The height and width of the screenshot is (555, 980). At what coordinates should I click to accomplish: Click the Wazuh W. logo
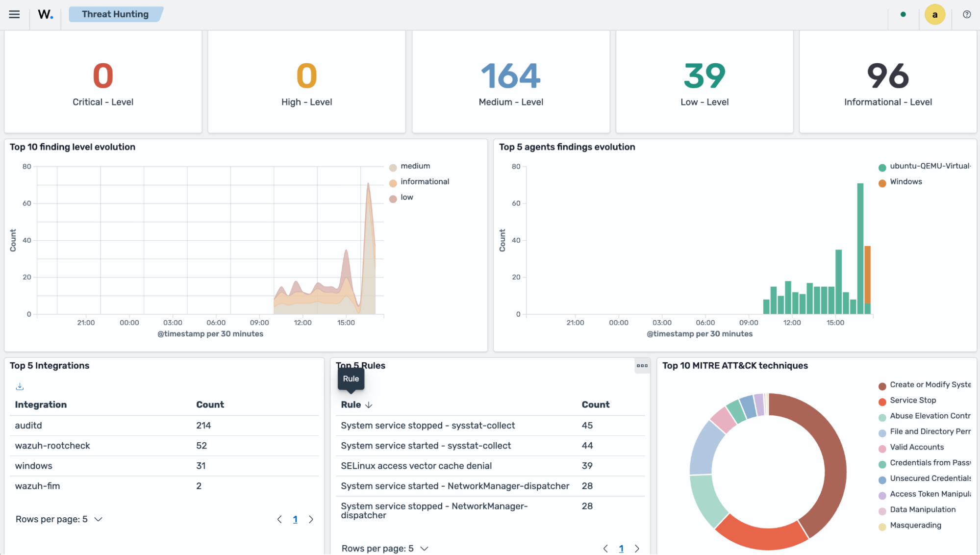pos(46,14)
